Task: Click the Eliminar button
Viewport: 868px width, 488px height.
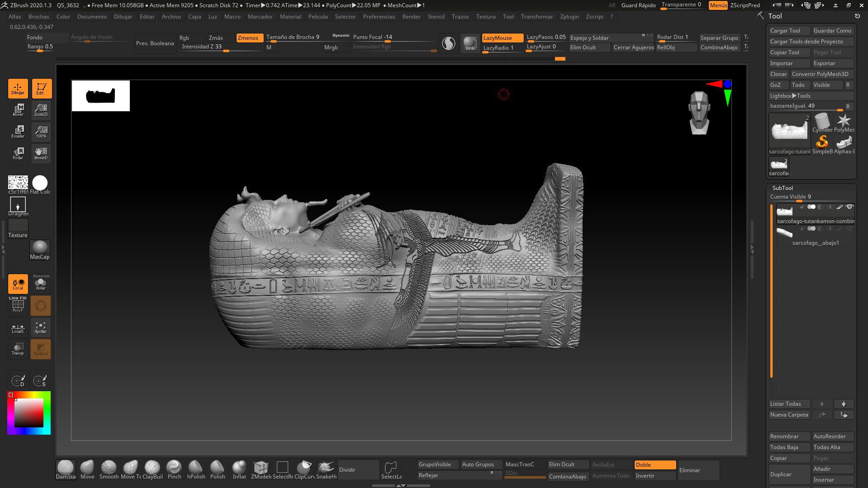Action: point(698,470)
